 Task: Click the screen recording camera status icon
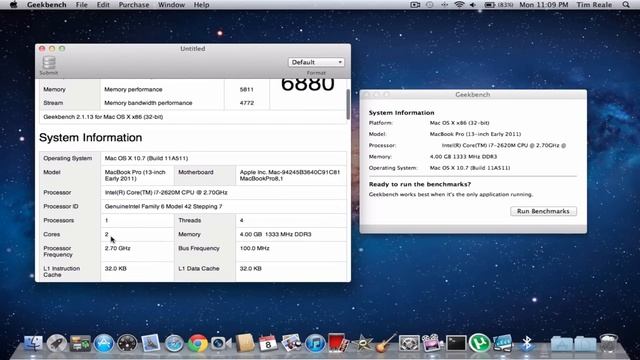point(415,5)
